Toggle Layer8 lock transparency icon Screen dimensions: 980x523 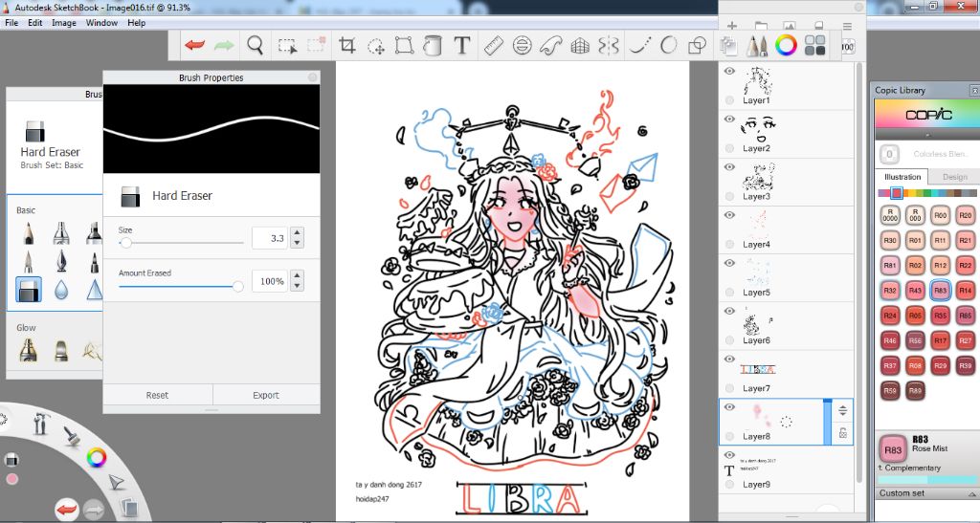(x=842, y=432)
